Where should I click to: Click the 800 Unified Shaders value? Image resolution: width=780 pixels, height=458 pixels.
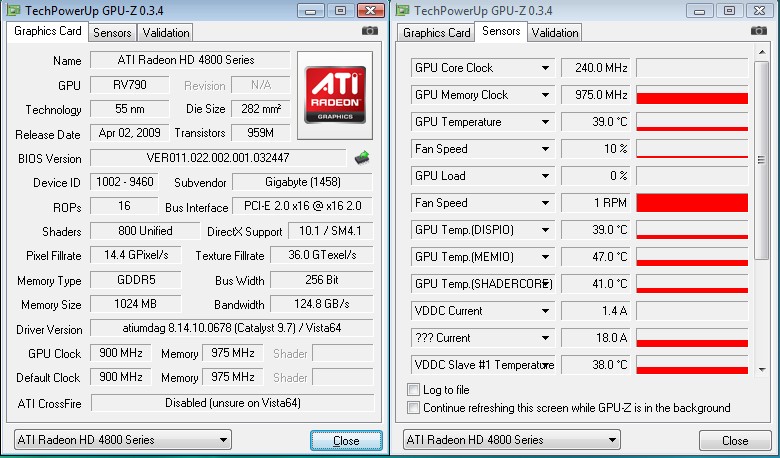point(145,231)
